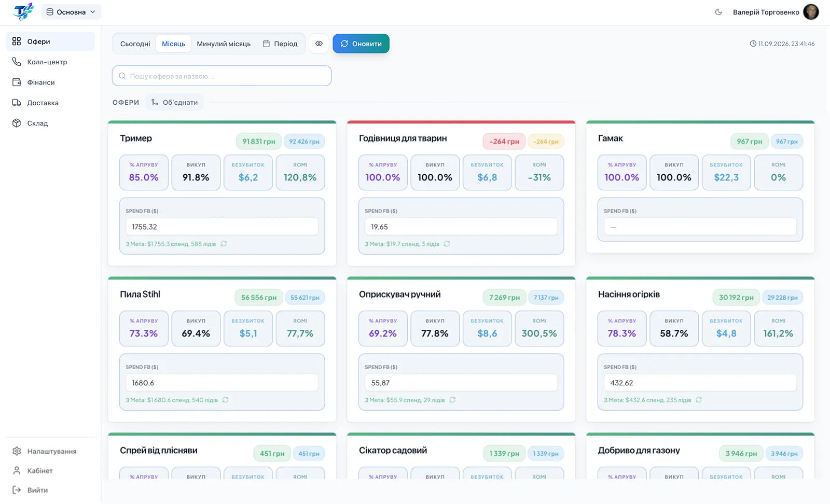Refresh Meta spend on Тример card
This screenshot has height=504, width=830.
(x=224, y=244)
